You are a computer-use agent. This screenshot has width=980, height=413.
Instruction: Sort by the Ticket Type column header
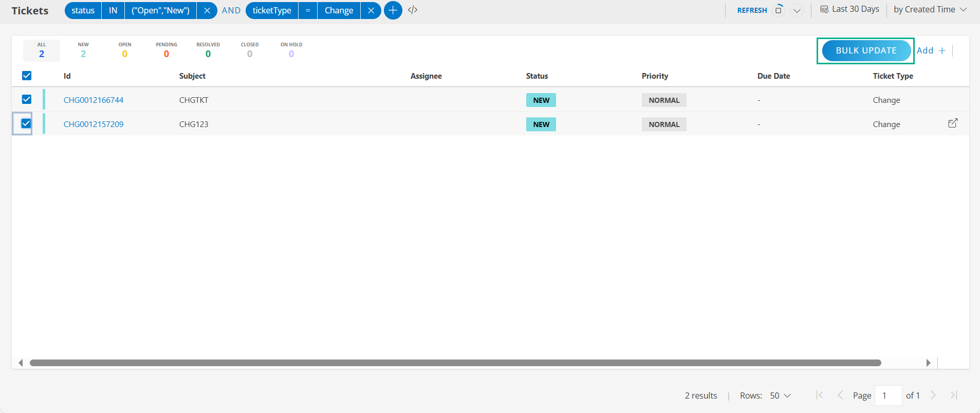[x=893, y=76]
